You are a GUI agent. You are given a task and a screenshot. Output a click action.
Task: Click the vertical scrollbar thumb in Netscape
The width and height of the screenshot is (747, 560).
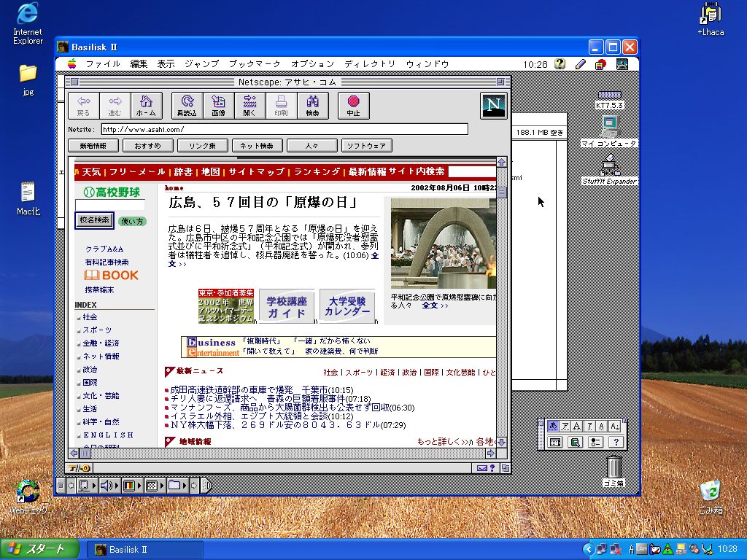click(502, 192)
